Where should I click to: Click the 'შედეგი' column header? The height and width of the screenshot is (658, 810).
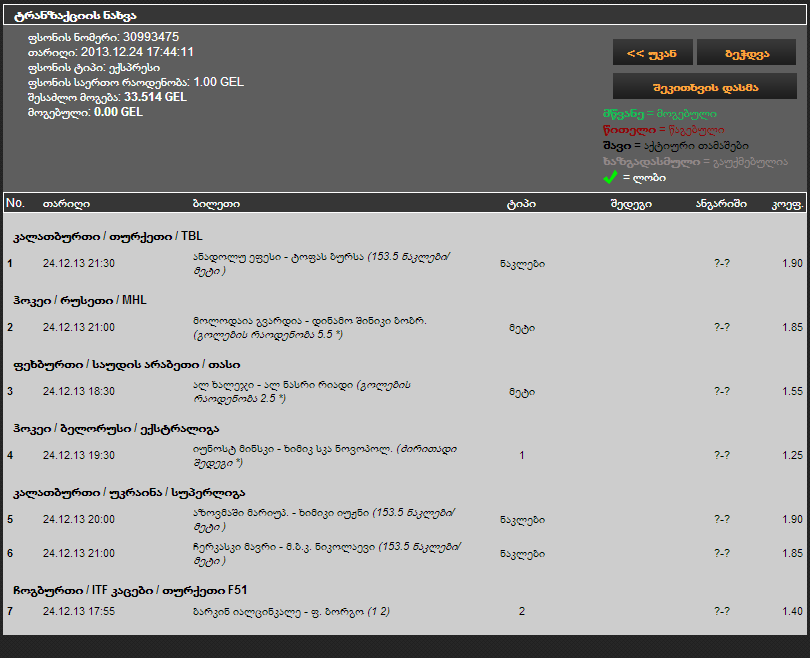tap(631, 204)
